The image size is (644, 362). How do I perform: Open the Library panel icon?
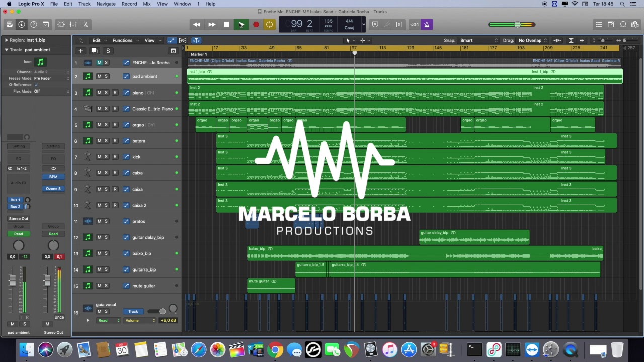click(x=10, y=24)
